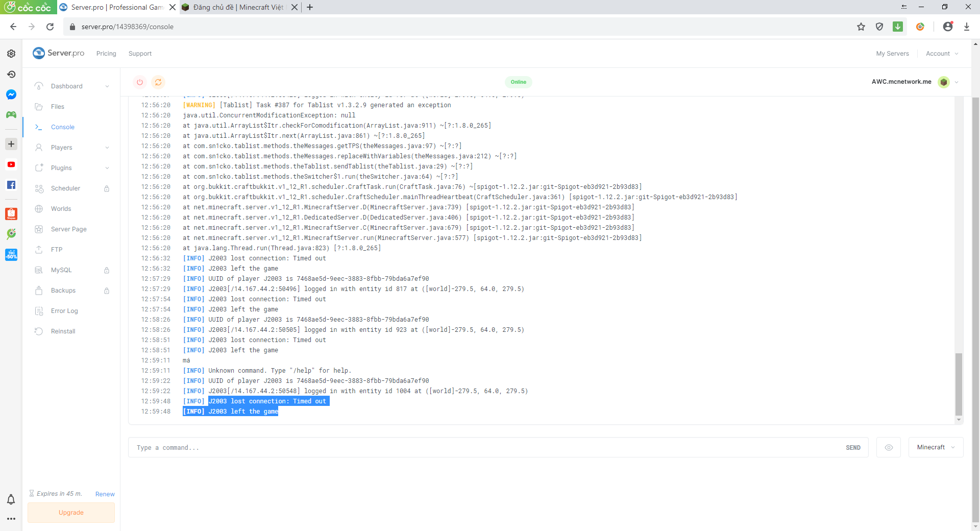The width and height of the screenshot is (980, 531).
Task: Open Shopee from the browser sidebar
Action: (11, 214)
